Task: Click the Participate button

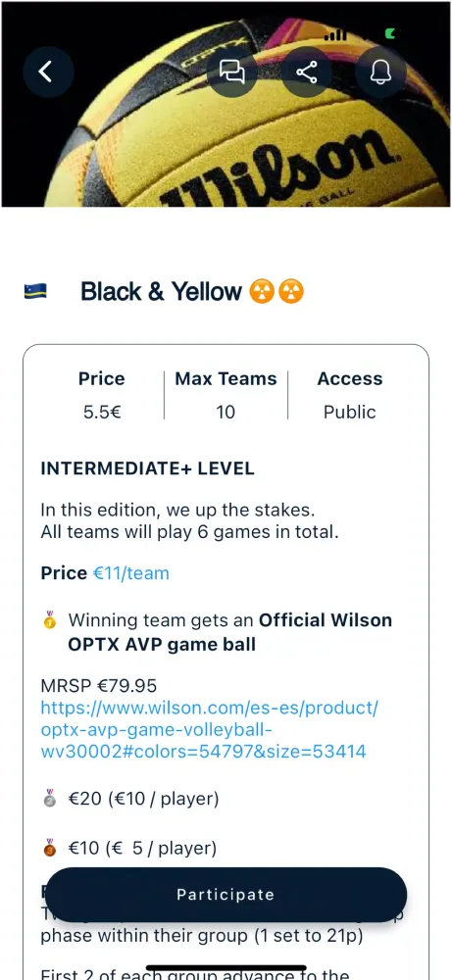Action: point(226,895)
